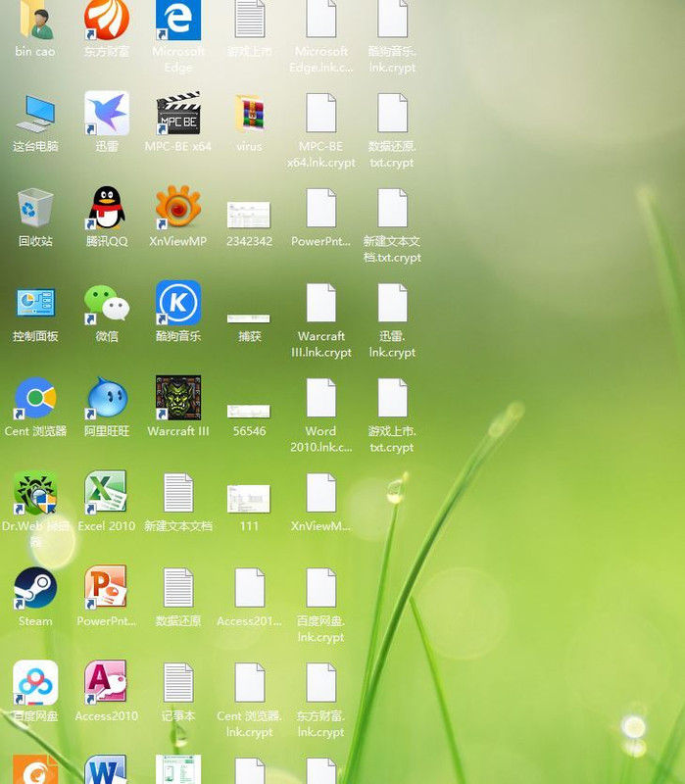Select 新建文本文档.txt.crypt file

pos(393,208)
